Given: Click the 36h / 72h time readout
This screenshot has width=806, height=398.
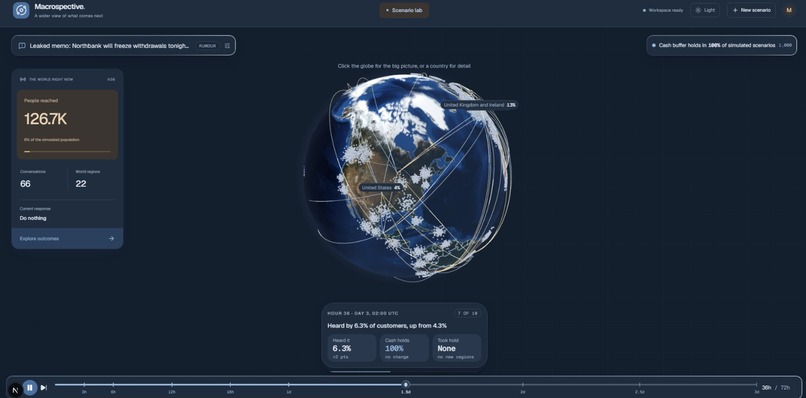Looking at the screenshot, I should click(776, 387).
